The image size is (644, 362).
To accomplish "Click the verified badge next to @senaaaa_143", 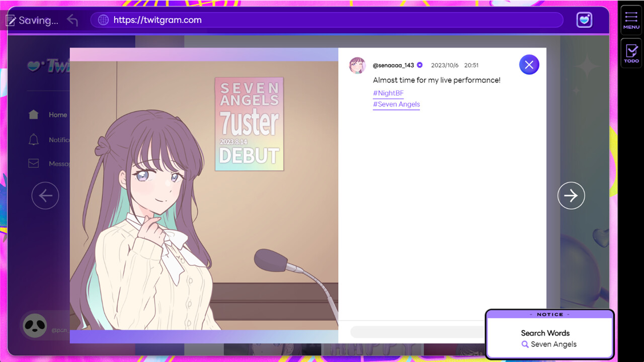I will pyautogui.click(x=419, y=65).
